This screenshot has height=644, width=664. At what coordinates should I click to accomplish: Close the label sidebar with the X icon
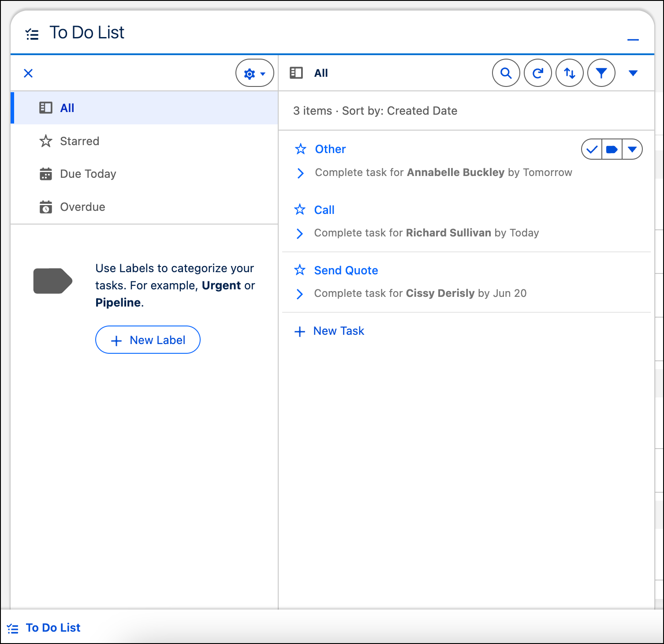pos(28,73)
